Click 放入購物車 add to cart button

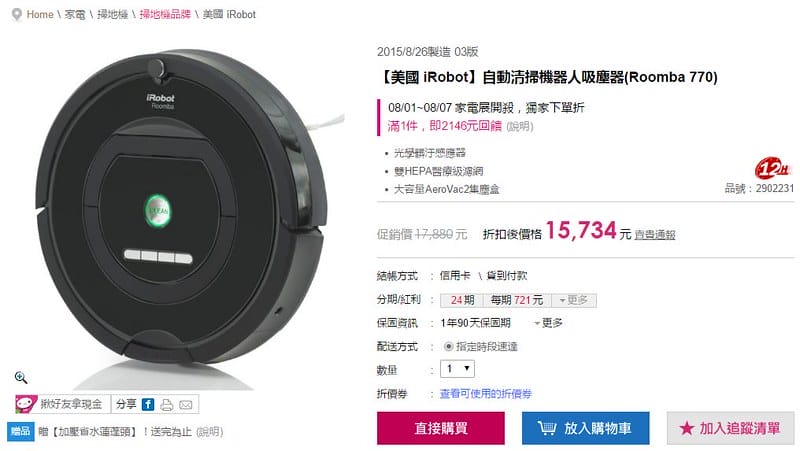[586, 428]
